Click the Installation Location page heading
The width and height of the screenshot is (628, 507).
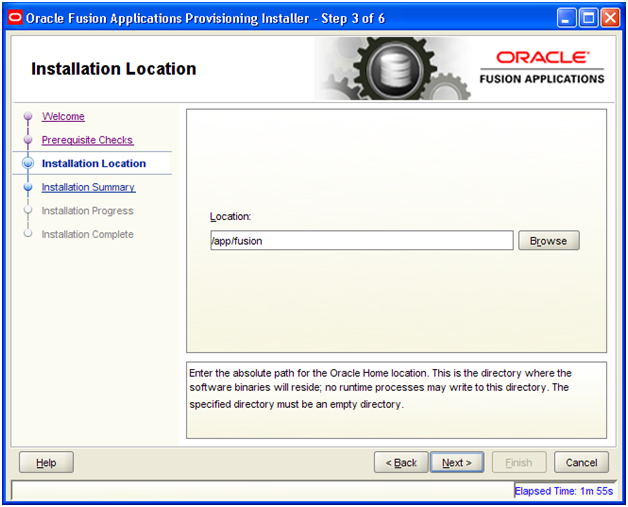point(114,69)
